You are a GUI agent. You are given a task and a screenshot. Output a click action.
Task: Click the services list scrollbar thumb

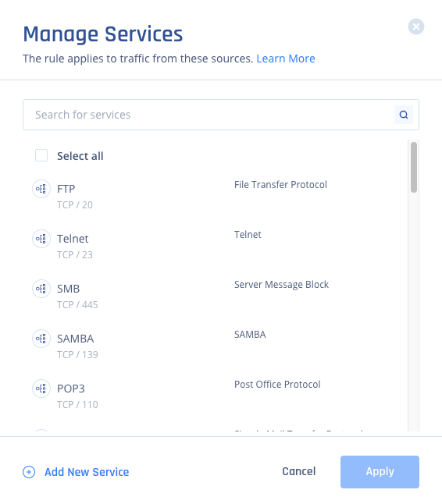pos(414,167)
